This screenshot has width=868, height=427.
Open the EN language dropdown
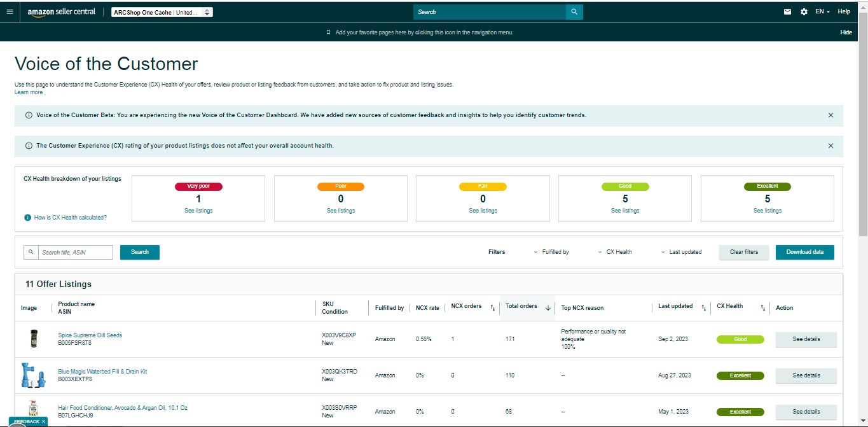pyautogui.click(x=822, y=11)
